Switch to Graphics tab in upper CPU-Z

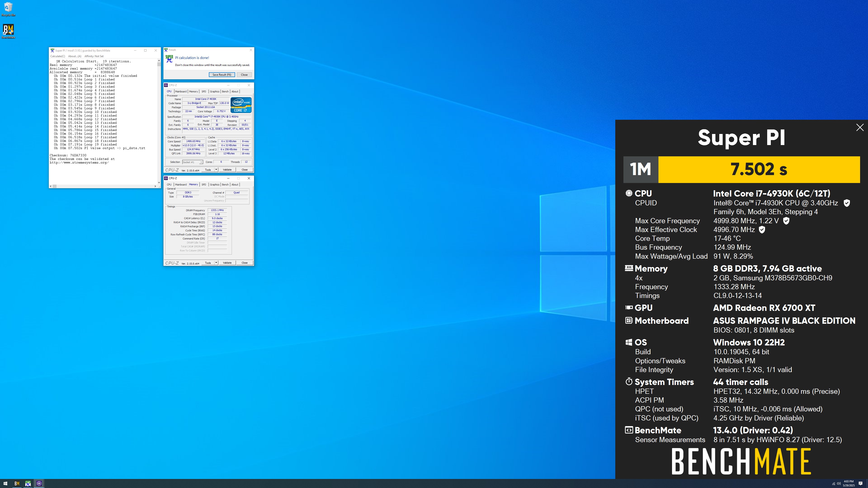pos(214,91)
